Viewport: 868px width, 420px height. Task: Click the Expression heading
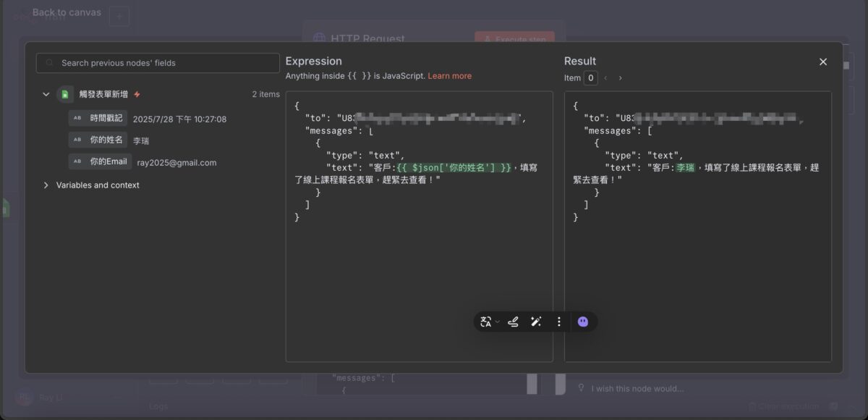(314, 61)
